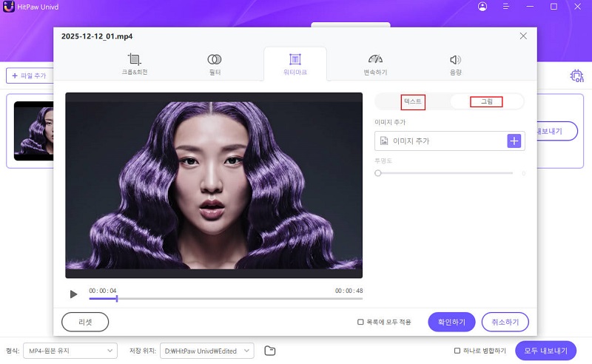Open the Volume tab (음량)

[x=455, y=64]
